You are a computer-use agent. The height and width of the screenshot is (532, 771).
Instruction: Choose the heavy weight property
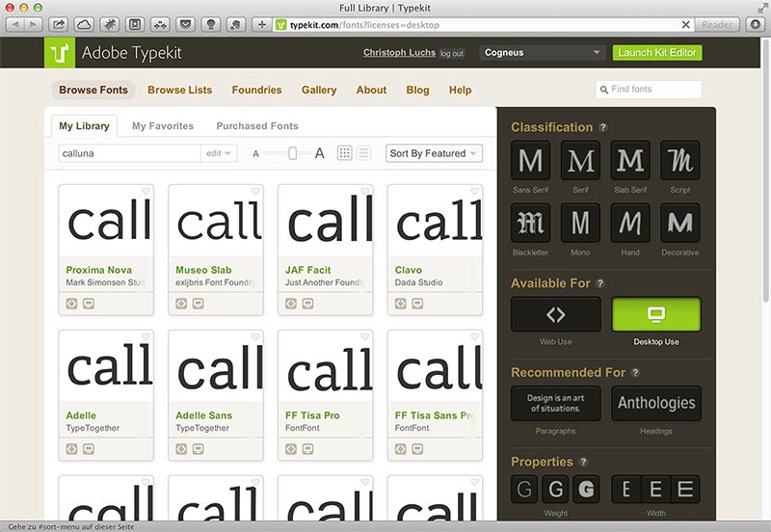(586, 490)
